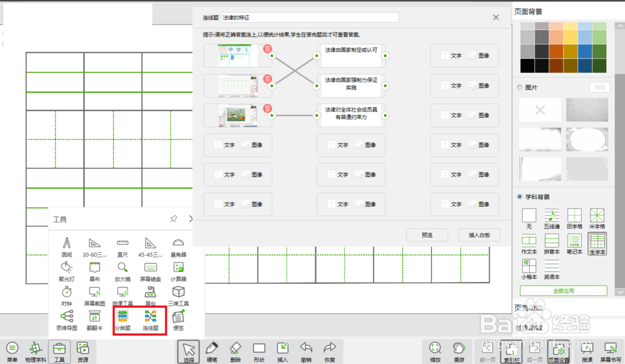
Task: Delete the first matching image item
Action: pos(268,49)
